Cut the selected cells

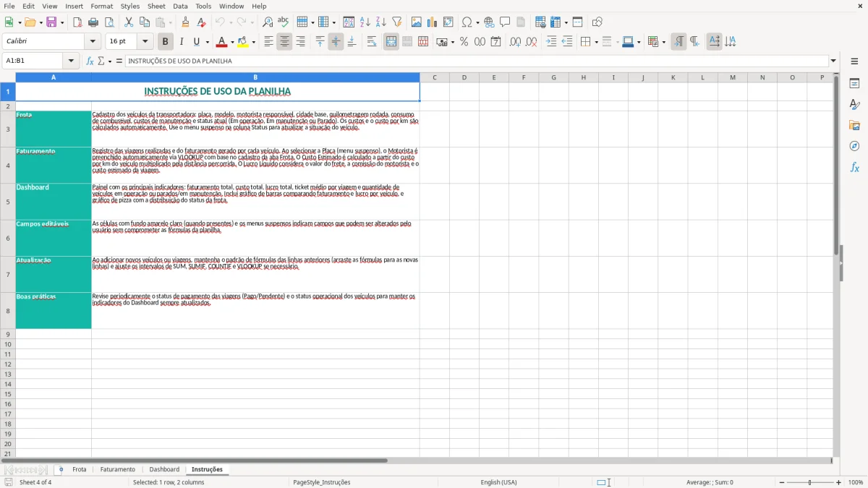pyautogui.click(x=129, y=22)
